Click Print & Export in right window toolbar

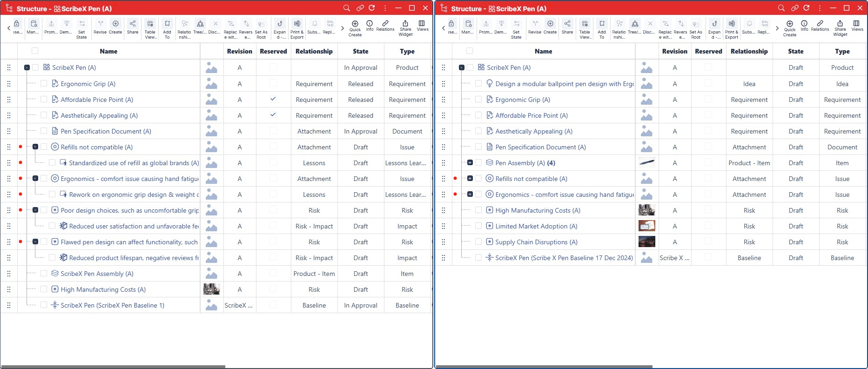732,28
